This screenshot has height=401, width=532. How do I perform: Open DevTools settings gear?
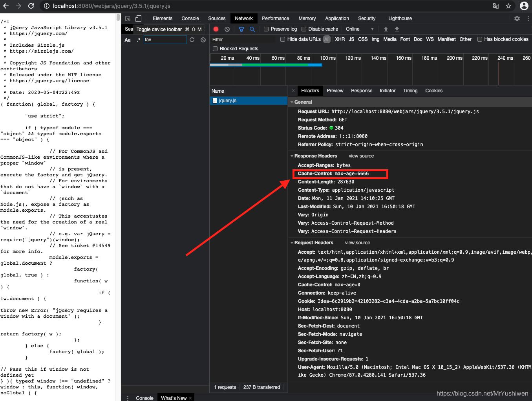(517, 18)
